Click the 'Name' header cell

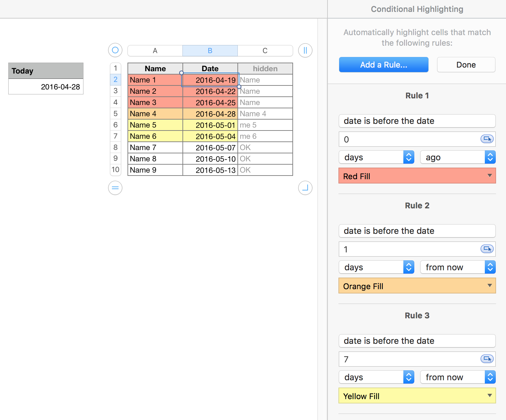[155, 69]
